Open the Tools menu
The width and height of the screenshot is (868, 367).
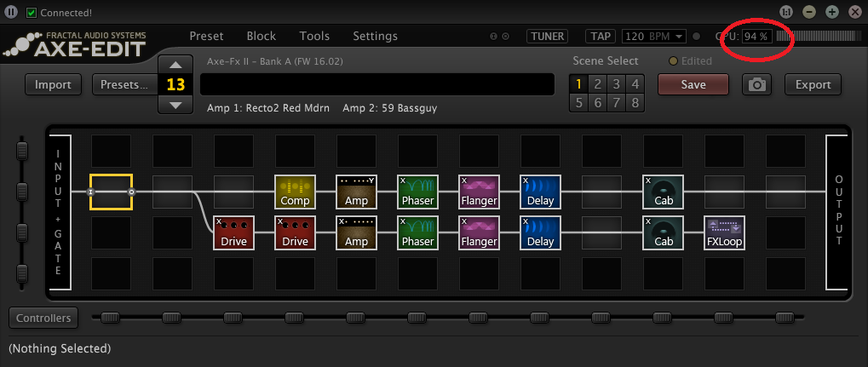[314, 36]
